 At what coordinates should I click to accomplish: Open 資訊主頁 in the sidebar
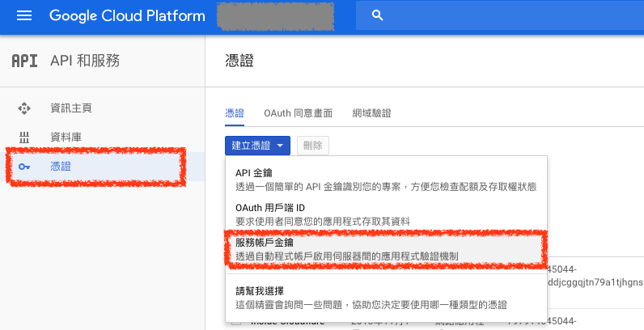[x=77, y=108]
